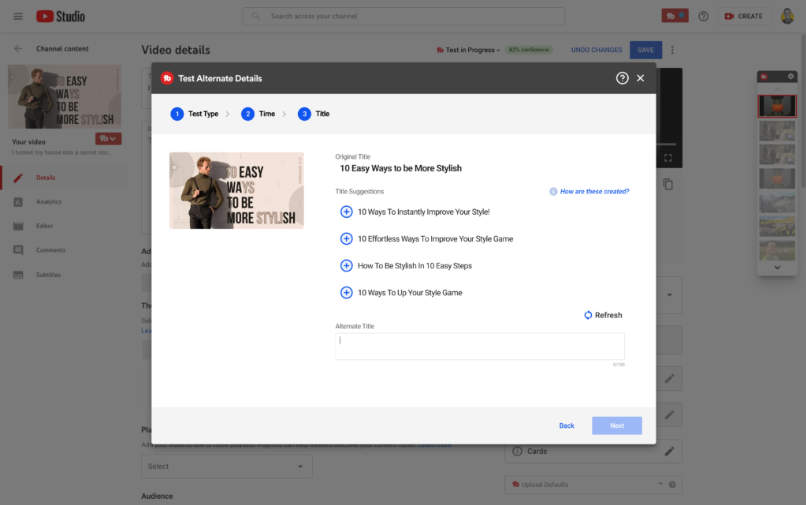The height and width of the screenshot is (505, 806).
Task: Click the TubeBuddy icon in the top bar
Action: 674,16
